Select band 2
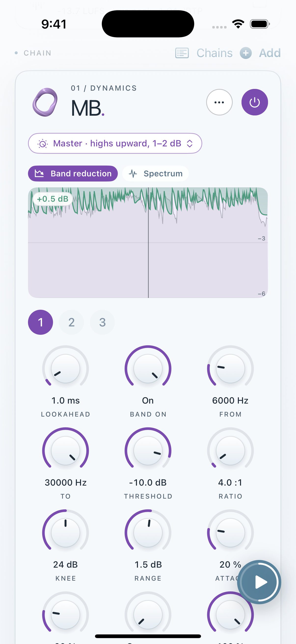This screenshot has height=644, width=296. (71, 322)
